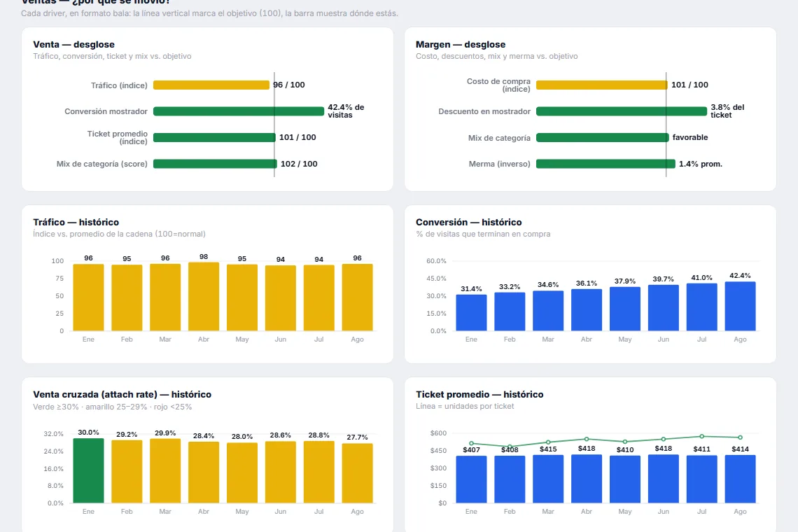The height and width of the screenshot is (532, 798).
Task: Select the "favorable" mix label
Action: click(690, 137)
